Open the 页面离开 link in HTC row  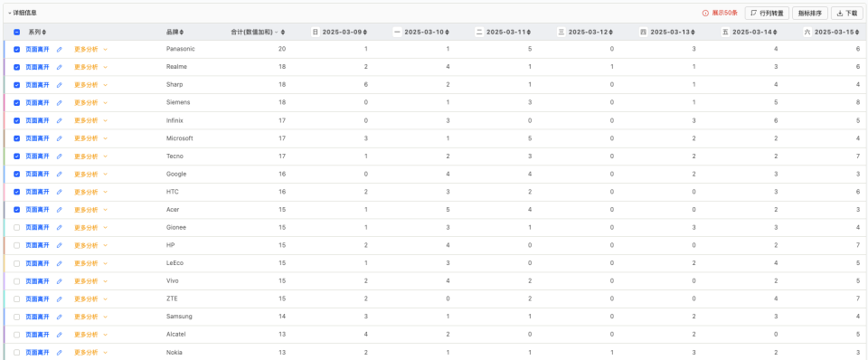pyautogui.click(x=37, y=192)
